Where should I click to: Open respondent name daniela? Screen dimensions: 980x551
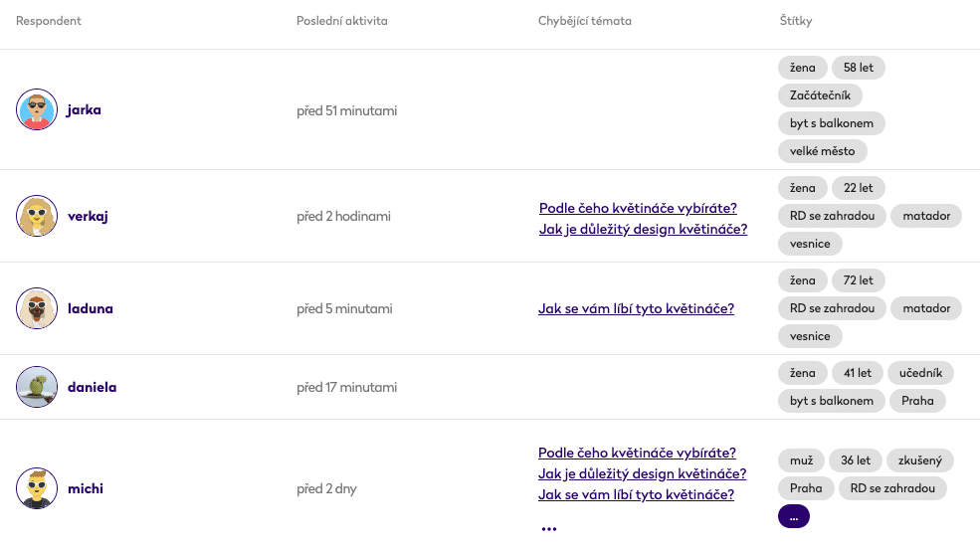click(x=92, y=387)
